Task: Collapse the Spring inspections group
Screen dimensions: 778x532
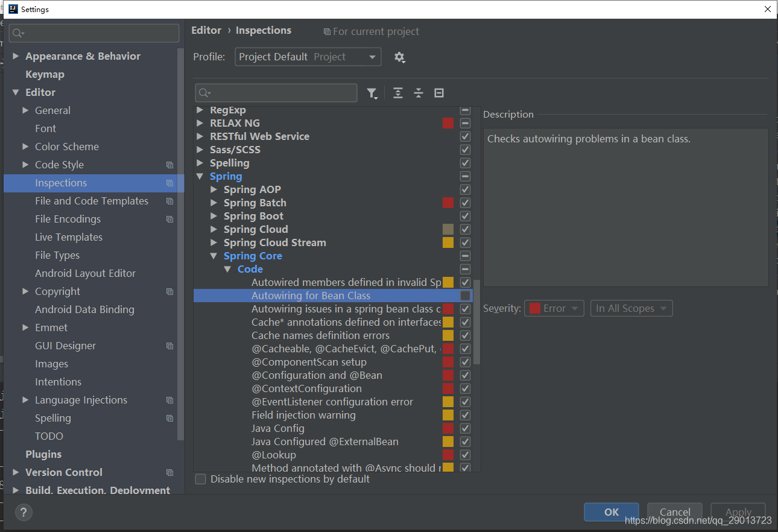Action: pos(200,176)
